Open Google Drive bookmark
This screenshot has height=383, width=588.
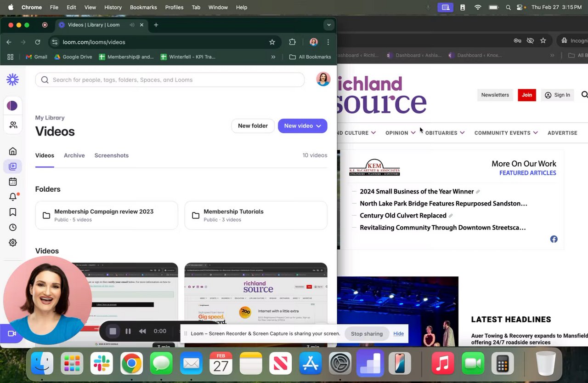pos(73,57)
